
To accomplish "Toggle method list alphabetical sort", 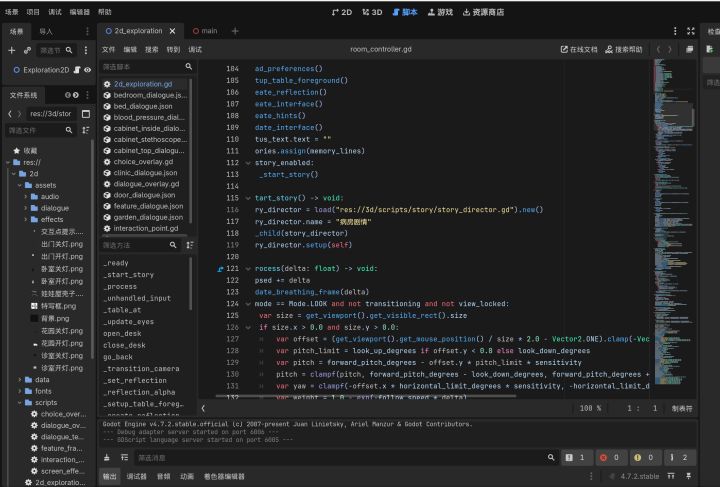I will pyautogui.click(x=190, y=245).
